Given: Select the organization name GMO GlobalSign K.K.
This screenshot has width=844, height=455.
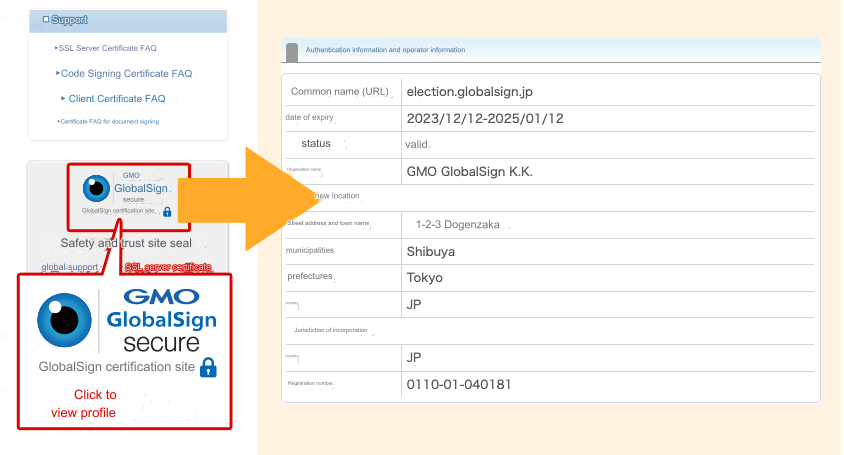Looking at the screenshot, I should coord(469,172).
